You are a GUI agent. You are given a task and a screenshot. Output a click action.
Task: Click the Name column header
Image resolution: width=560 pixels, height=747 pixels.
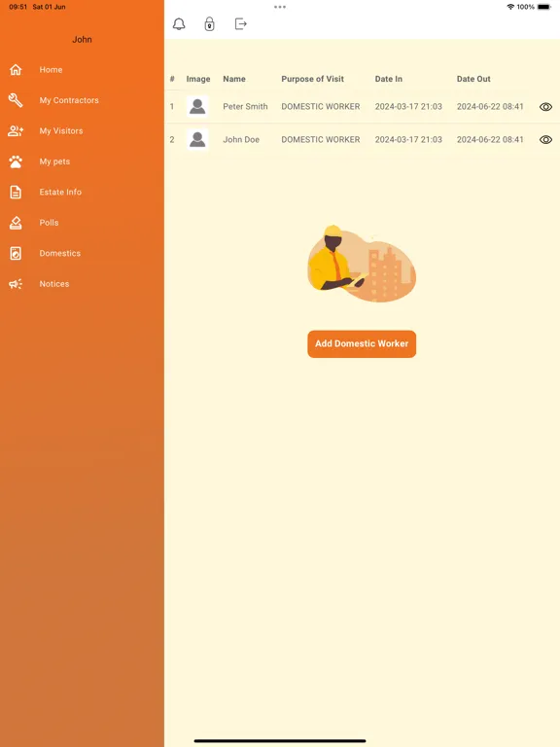pos(234,79)
